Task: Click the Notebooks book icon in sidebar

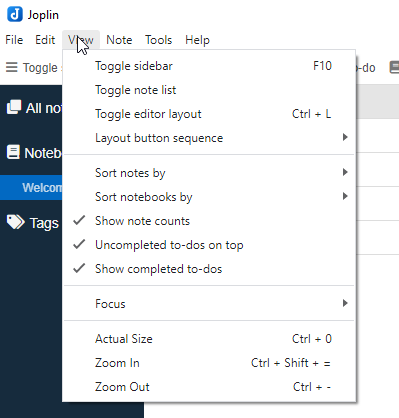Action: [13, 152]
